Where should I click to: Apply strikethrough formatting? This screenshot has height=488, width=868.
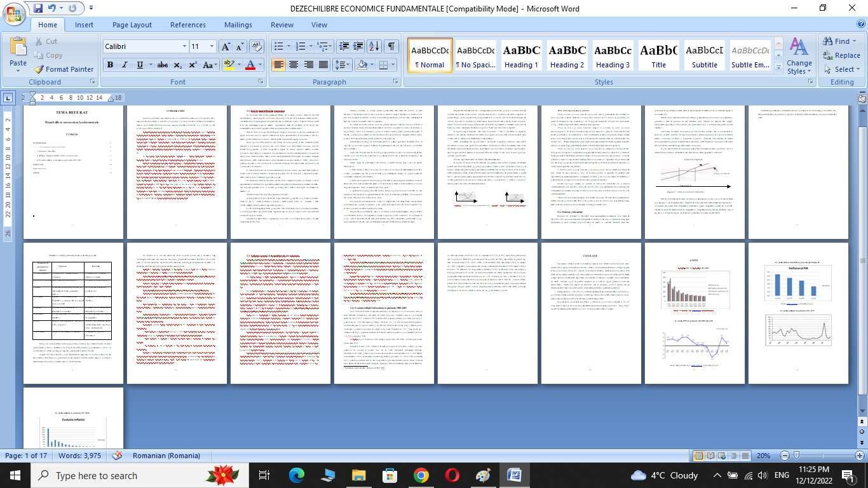point(163,65)
